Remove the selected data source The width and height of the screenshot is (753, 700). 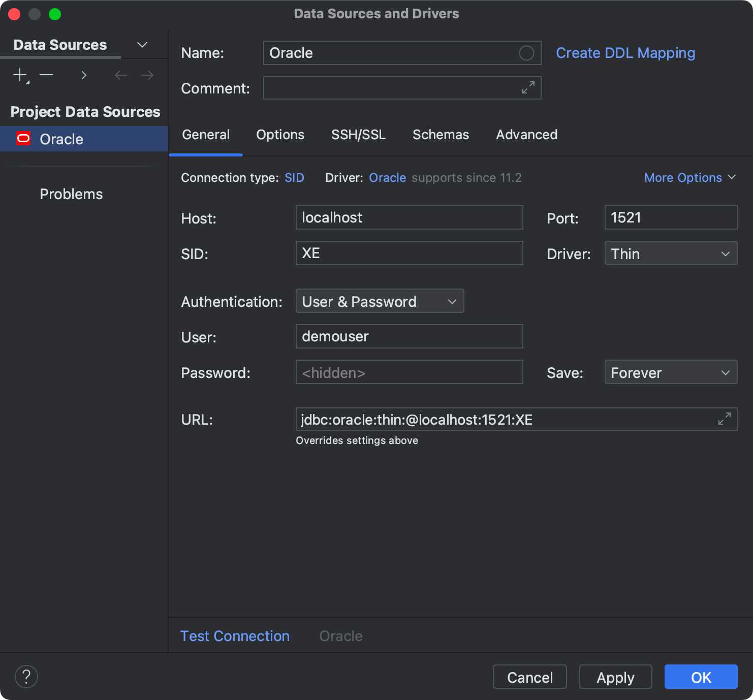[46, 75]
